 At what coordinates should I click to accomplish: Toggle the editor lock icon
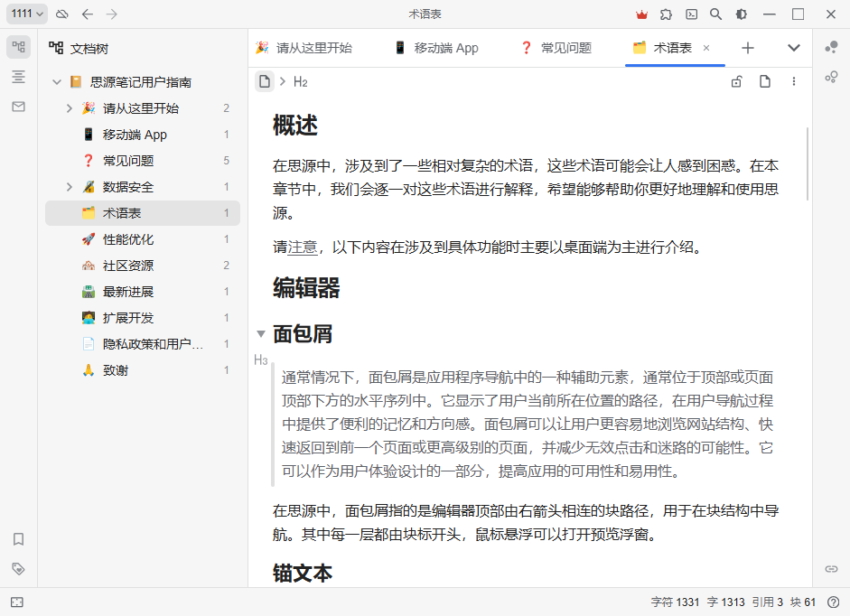(737, 82)
